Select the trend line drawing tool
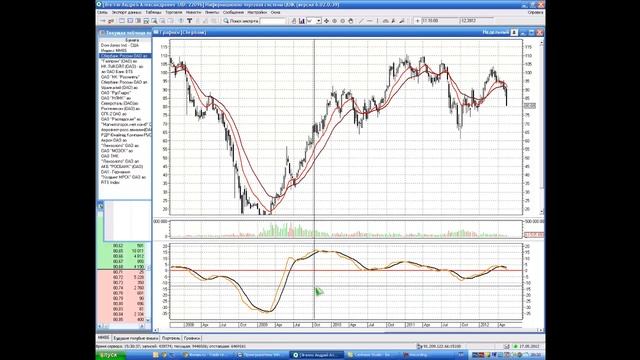The height and width of the screenshot is (360, 640). [x=361, y=21]
